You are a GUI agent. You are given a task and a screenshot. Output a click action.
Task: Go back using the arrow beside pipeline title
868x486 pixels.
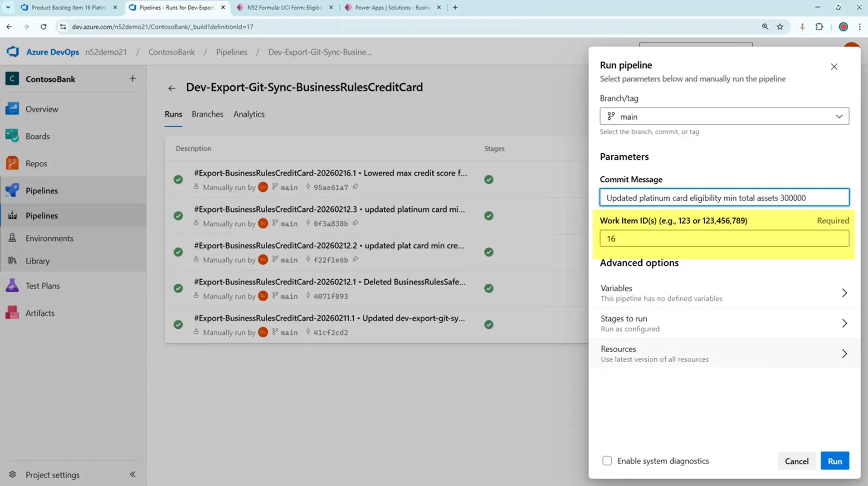click(171, 88)
